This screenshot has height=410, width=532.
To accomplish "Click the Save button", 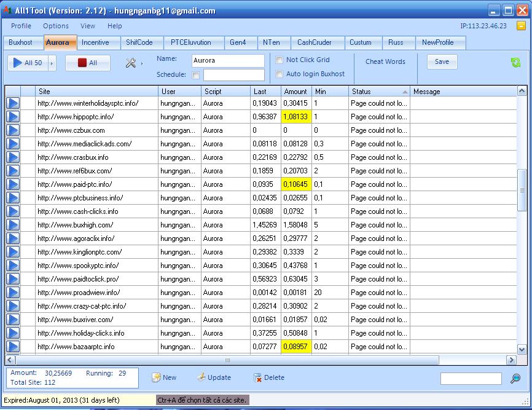I will pos(442,61).
